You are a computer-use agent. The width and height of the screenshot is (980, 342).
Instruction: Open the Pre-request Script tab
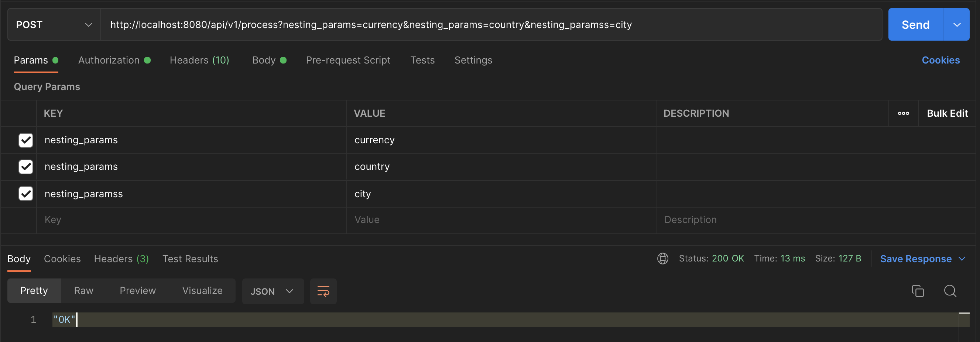click(x=348, y=60)
